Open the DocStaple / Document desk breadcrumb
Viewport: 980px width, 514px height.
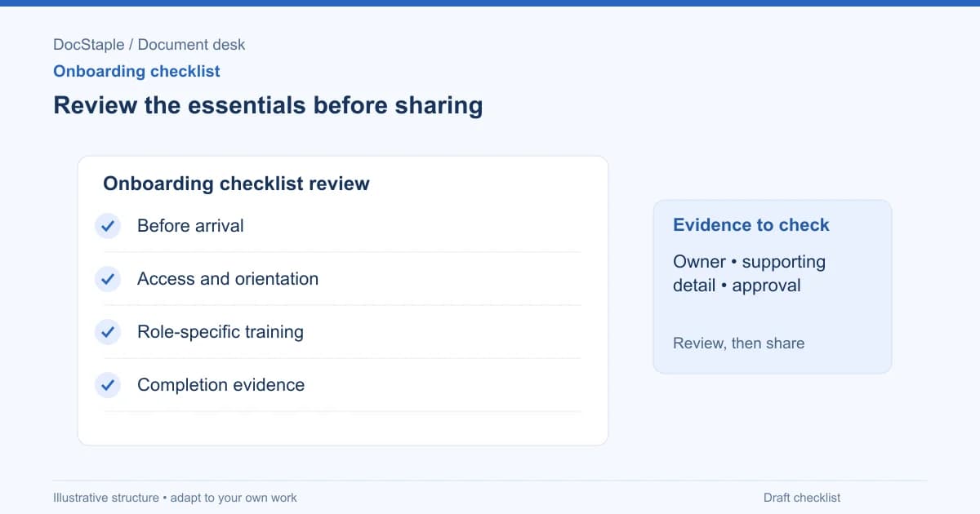(149, 45)
